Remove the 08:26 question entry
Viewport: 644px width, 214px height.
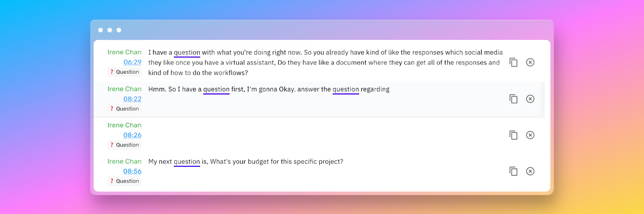tap(530, 135)
